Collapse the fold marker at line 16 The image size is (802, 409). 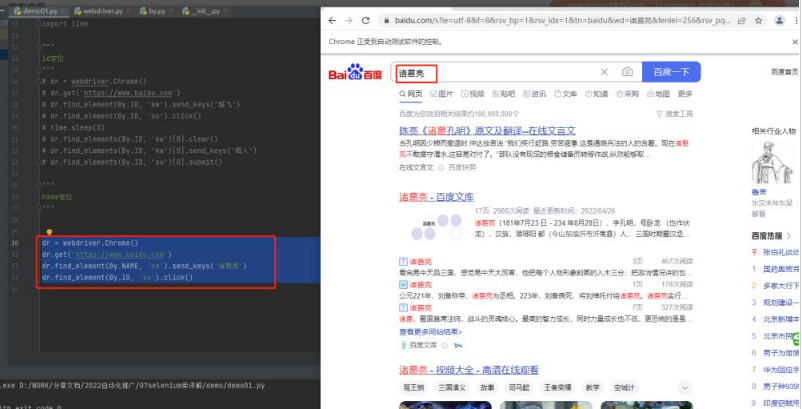click(x=39, y=81)
